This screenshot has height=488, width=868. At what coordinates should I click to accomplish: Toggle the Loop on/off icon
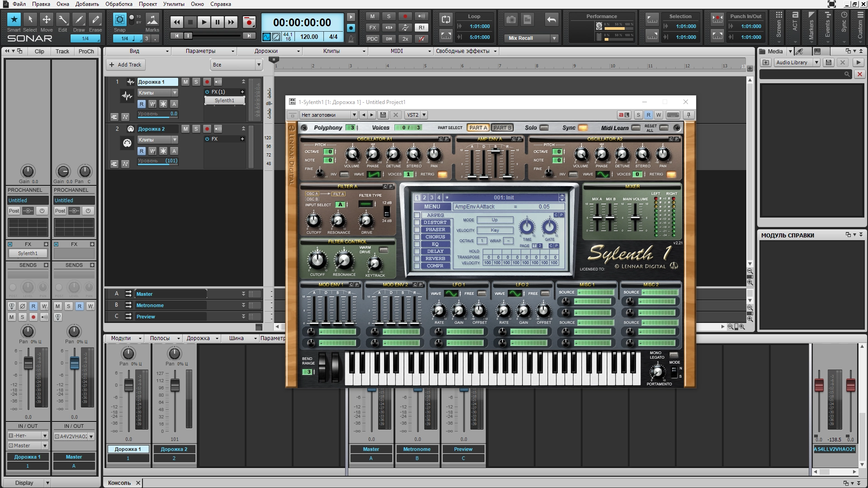[446, 19]
